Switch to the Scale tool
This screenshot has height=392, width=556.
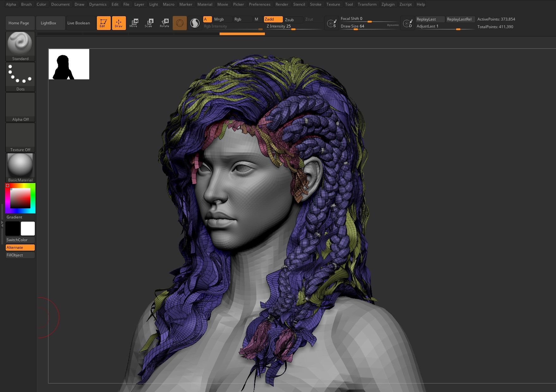tap(149, 23)
